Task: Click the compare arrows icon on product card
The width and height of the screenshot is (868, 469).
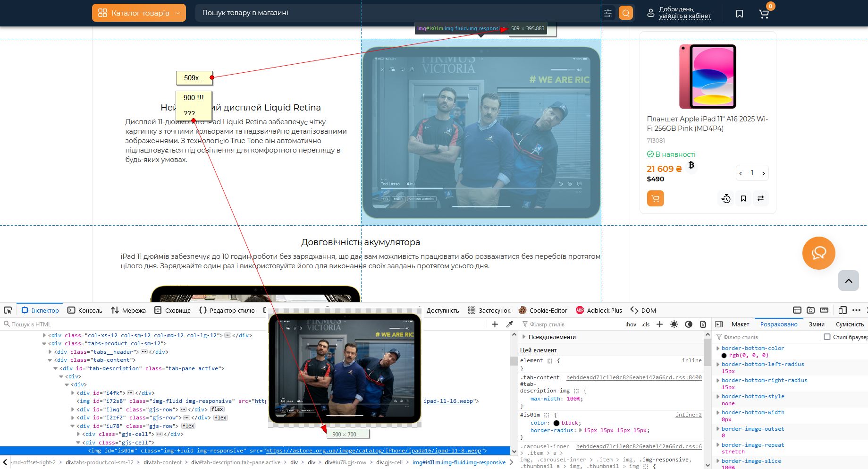Action: click(x=760, y=199)
